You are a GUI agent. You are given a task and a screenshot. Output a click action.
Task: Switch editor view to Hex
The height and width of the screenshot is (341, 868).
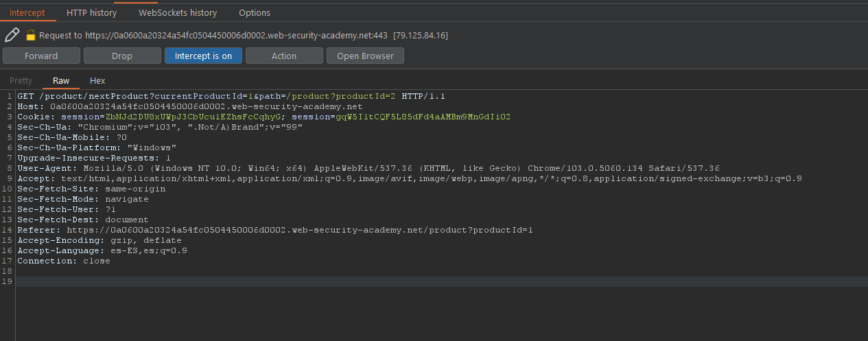click(x=97, y=80)
